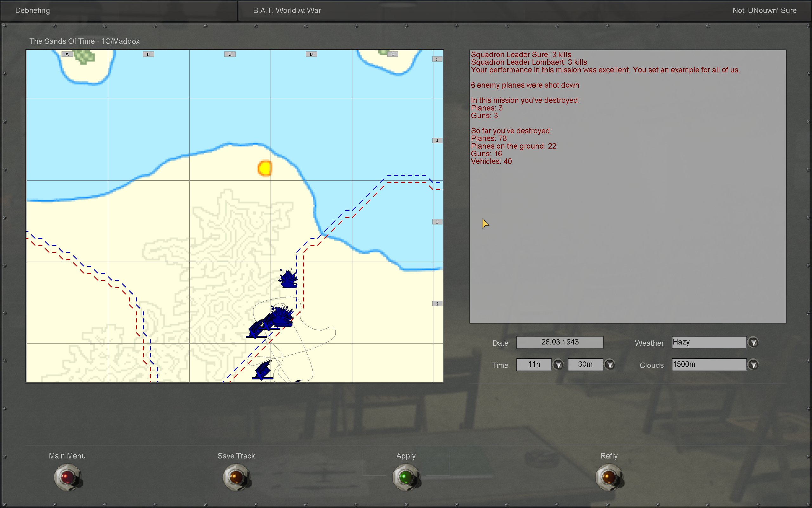The width and height of the screenshot is (812, 508).
Task: Click the pilot name Not 'UNouwn' Sure
Action: point(764,10)
